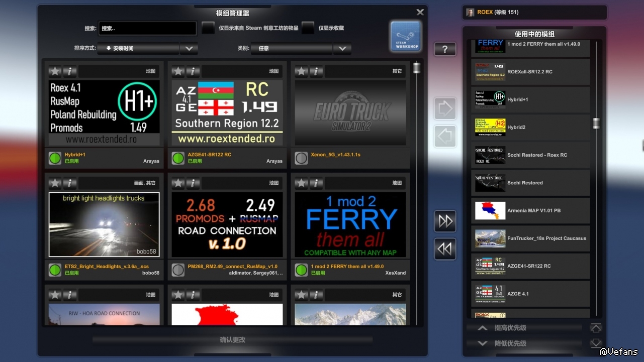Move mod to top priority icon
The image size is (644, 362).
[x=596, y=328]
